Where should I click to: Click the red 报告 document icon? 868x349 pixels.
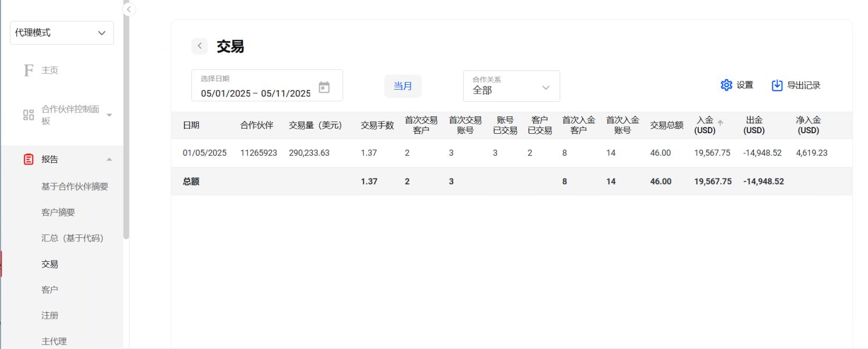click(x=29, y=159)
